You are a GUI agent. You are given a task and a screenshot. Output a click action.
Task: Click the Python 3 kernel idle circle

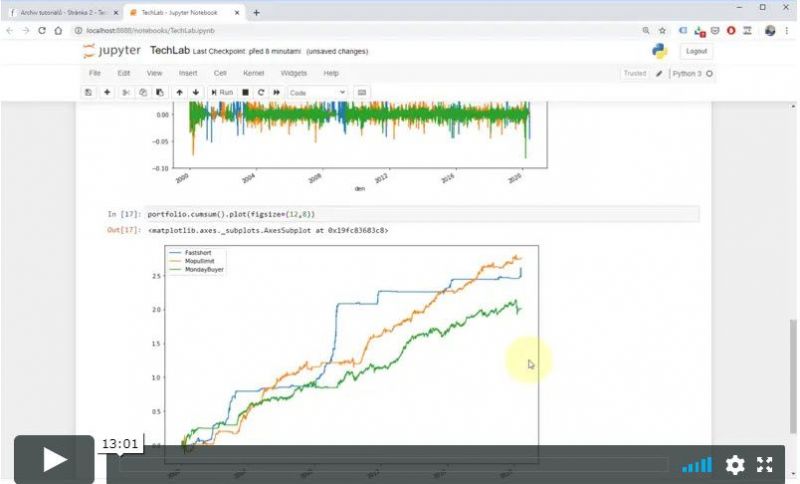coord(709,73)
